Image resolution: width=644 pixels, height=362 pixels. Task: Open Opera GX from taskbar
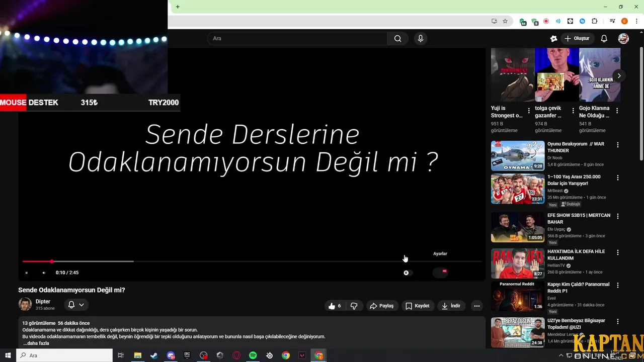pyautogui.click(x=236, y=355)
